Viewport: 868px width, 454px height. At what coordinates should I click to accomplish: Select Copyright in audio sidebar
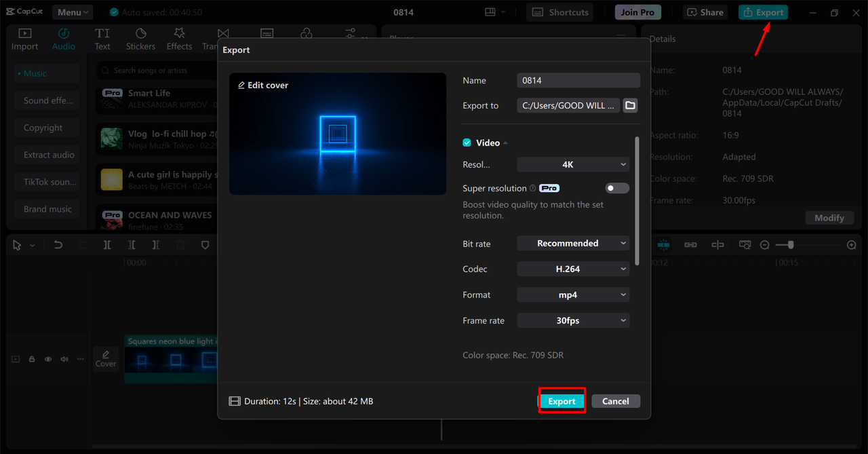tap(47, 128)
